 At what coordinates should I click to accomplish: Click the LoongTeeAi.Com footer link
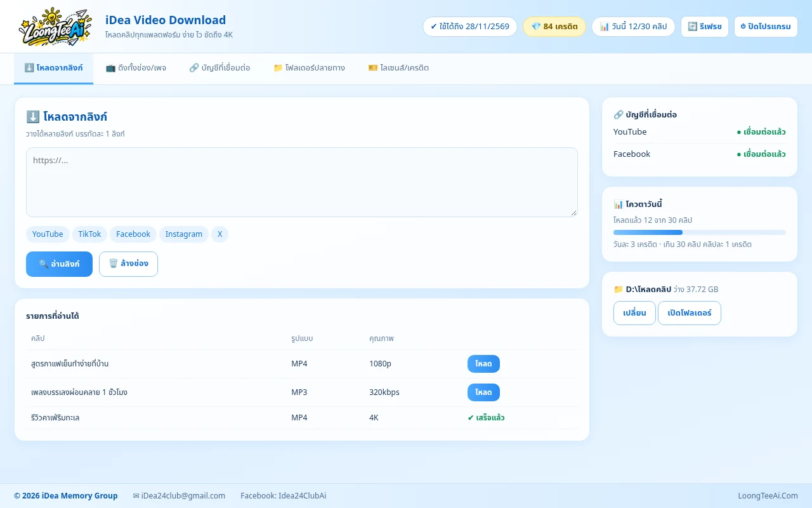click(768, 496)
